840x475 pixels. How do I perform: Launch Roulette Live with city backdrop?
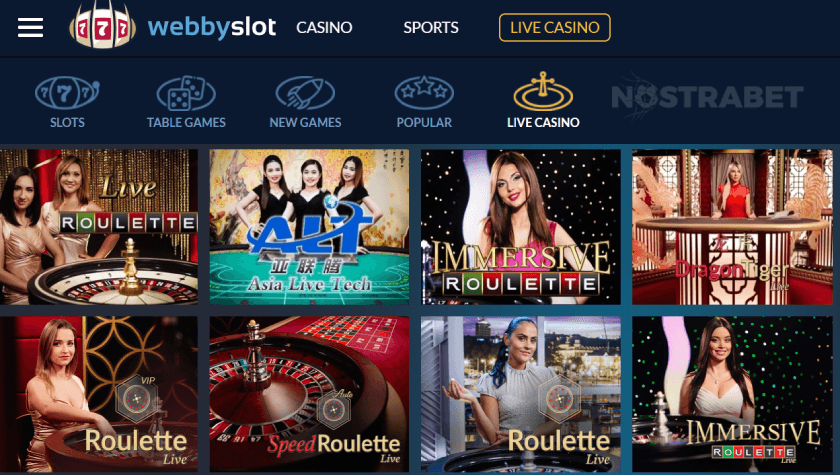point(521,394)
